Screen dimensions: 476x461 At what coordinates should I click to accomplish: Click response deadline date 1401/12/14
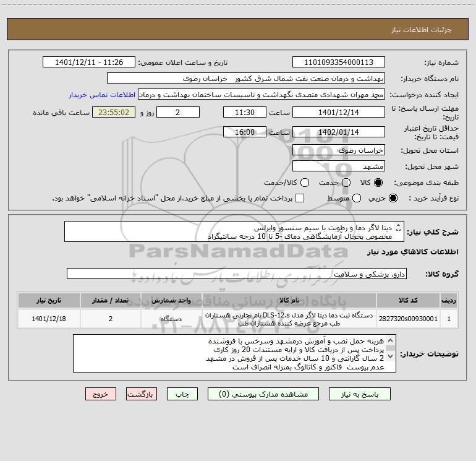(339, 112)
